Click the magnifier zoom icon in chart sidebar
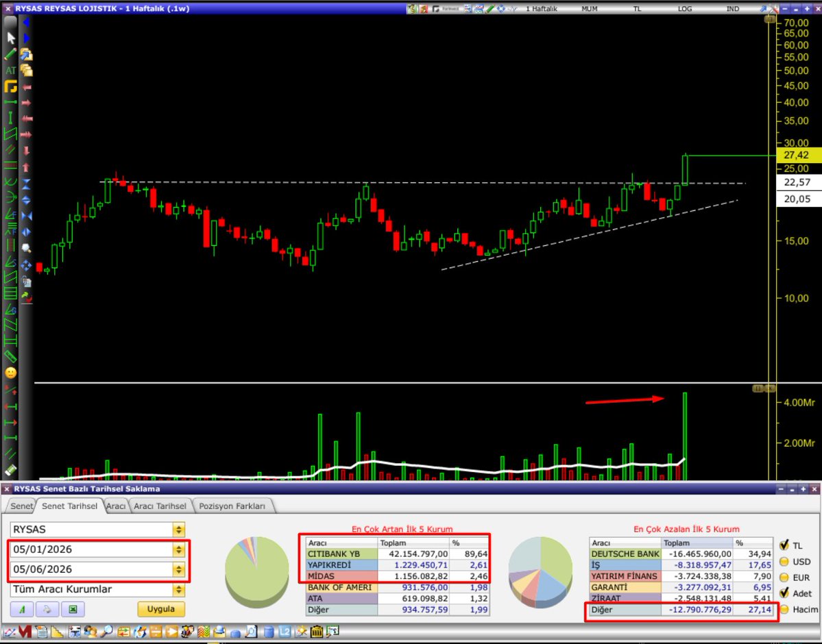The width and height of the screenshot is (822, 644). coord(26,249)
